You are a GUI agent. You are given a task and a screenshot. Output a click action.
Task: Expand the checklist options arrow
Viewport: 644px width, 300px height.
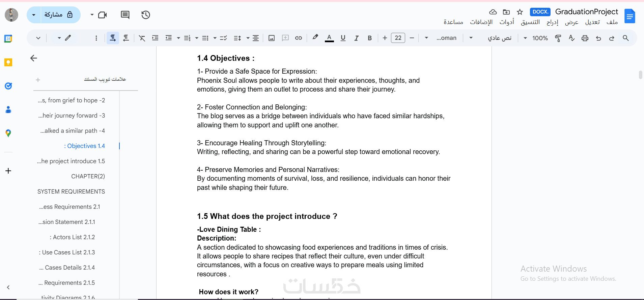pyautogui.click(x=215, y=38)
